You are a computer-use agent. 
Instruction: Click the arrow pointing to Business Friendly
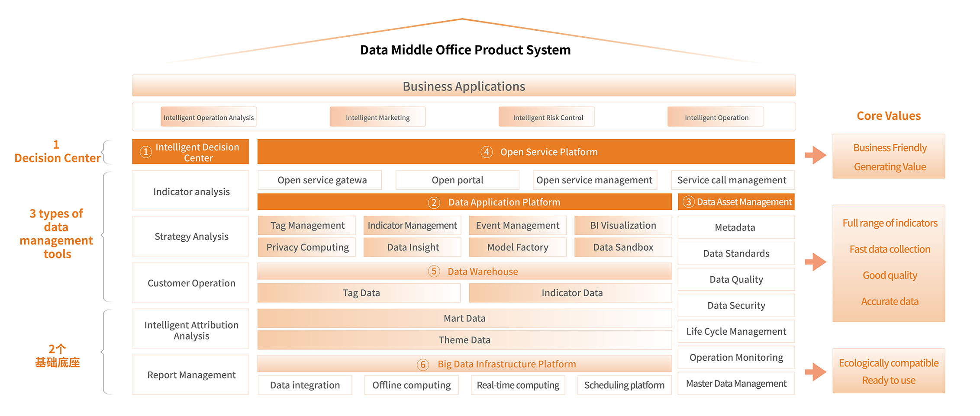coord(816,155)
